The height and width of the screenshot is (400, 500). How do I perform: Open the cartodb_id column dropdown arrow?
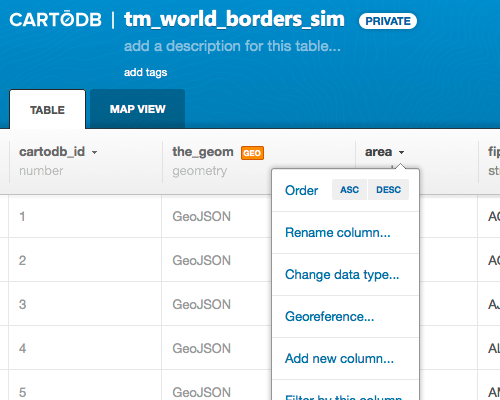(x=95, y=153)
